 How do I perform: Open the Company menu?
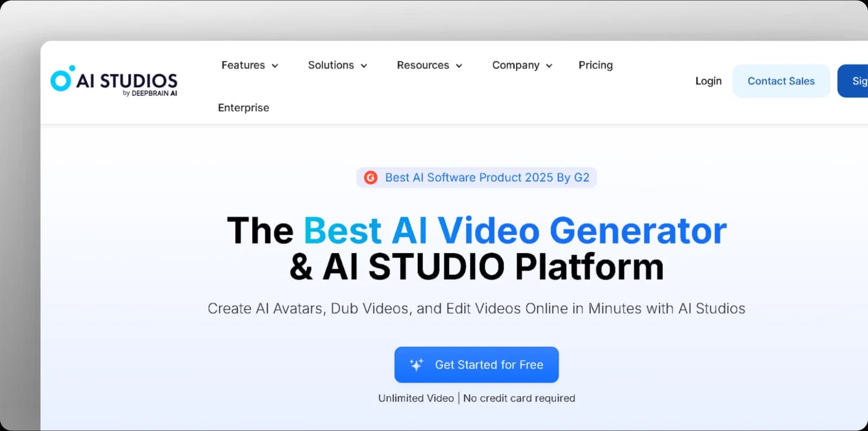522,65
